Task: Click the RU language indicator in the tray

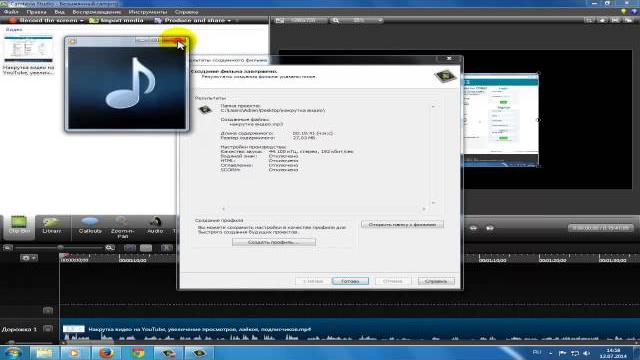Action: [x=537, y=352]
